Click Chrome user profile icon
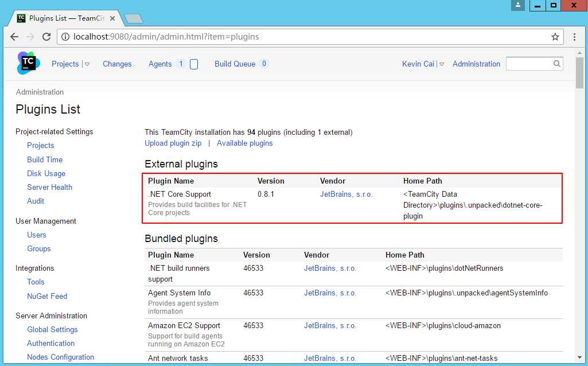The height and width of the screenshot is (366, 588). click(518, 5)
